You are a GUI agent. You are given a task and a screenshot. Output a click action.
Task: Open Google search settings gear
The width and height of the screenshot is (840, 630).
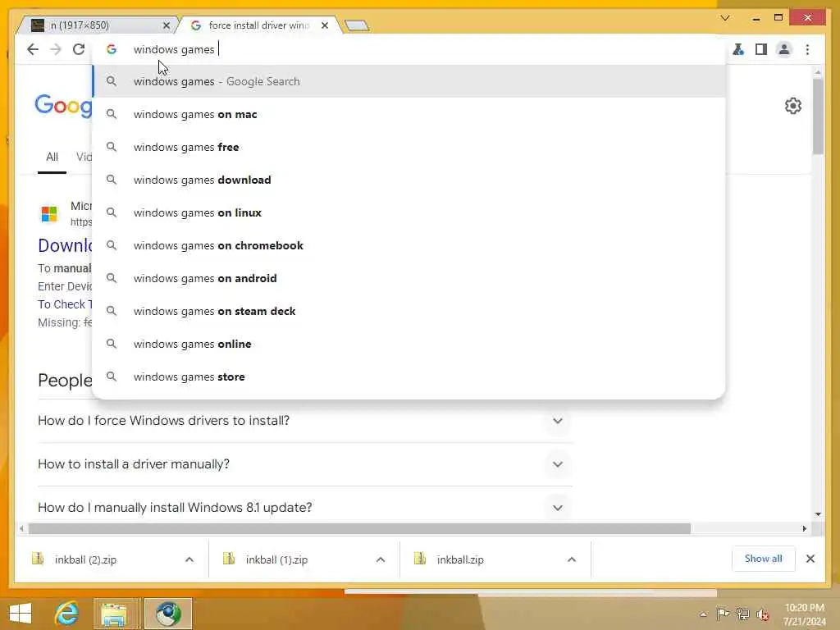point(793,106)
